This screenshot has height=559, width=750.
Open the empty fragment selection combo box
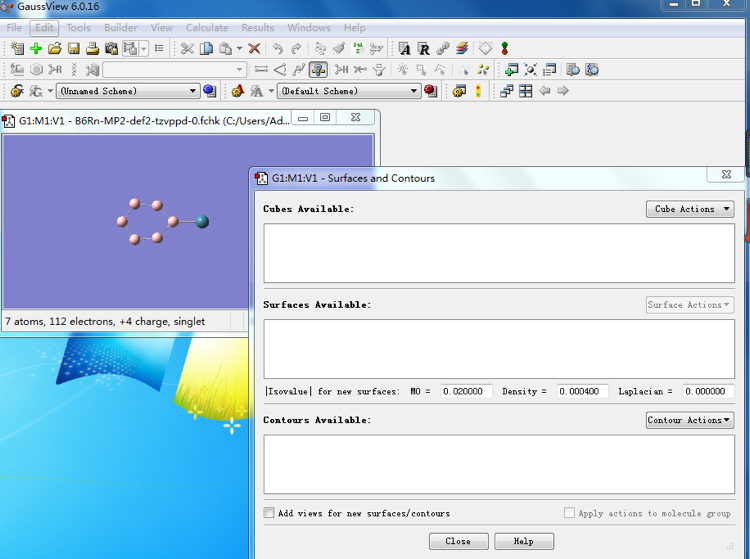[174, 70]
